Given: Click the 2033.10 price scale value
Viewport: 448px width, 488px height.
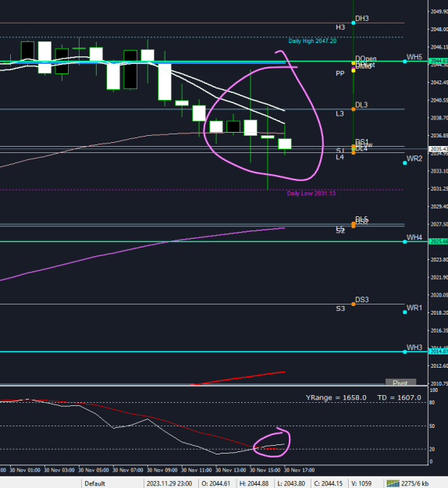Looking at the screenshot, I should pyautogui.click(x=439, y=171).
